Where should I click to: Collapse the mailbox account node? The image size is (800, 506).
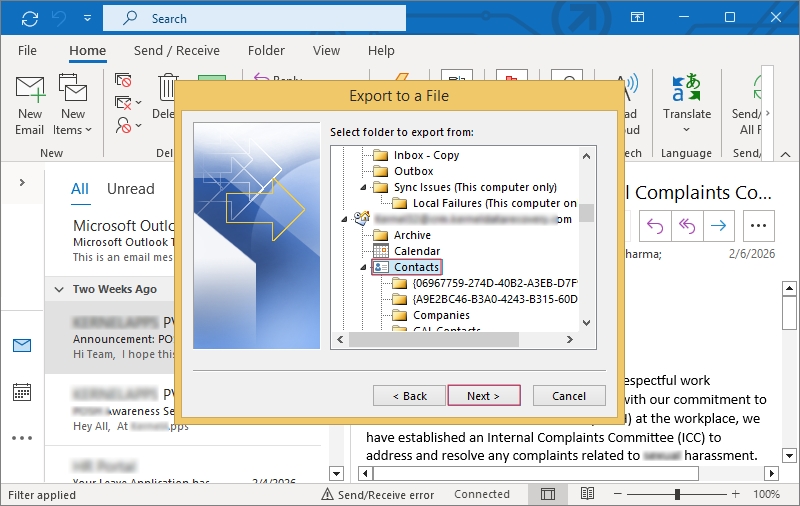click(344, 219)
